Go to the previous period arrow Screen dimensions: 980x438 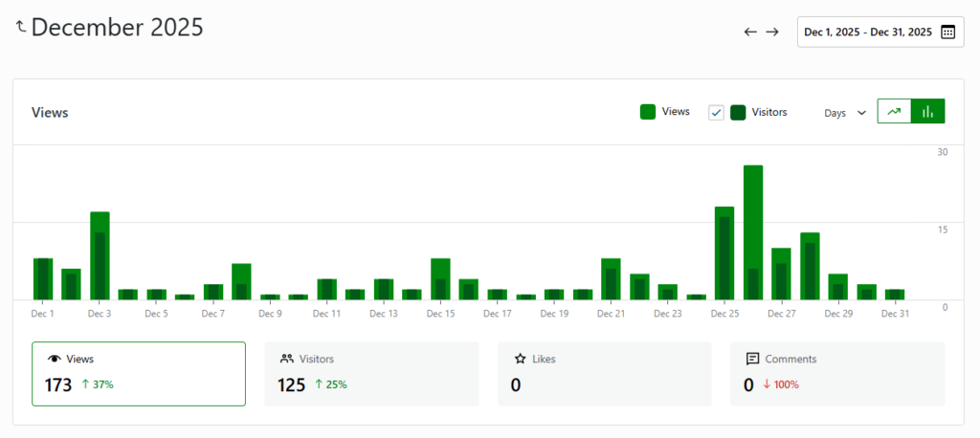(750, 32)
